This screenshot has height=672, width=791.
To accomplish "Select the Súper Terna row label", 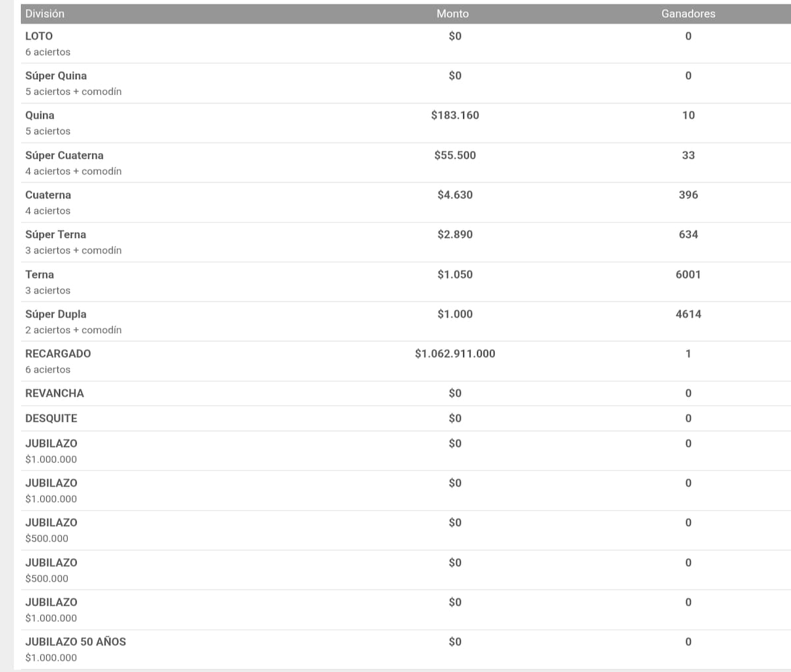I will pos(55,235).
